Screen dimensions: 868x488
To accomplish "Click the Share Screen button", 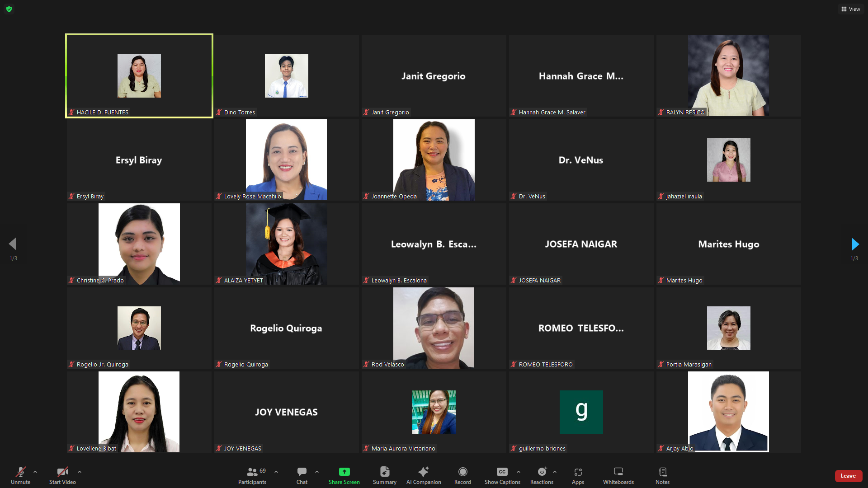I will click(344, 475).
